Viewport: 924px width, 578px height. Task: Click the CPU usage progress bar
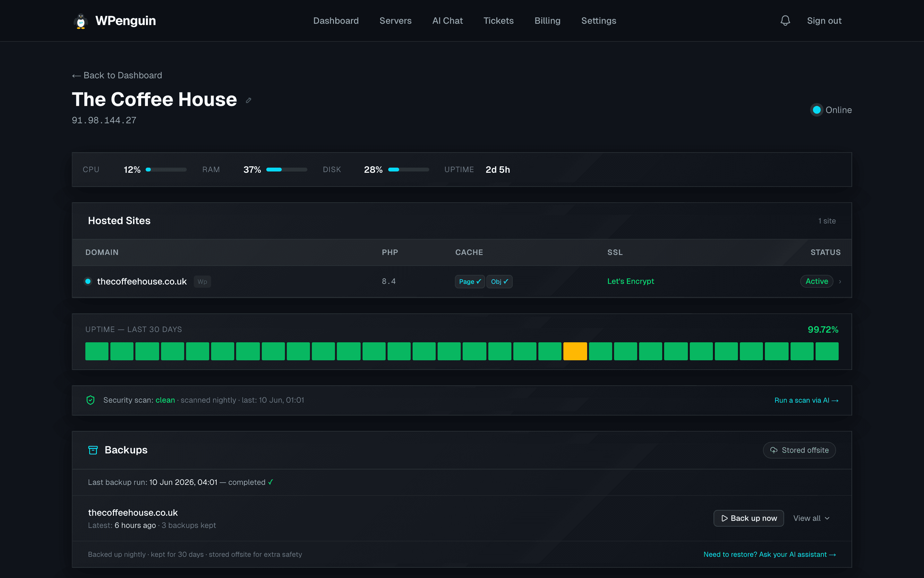pyautogui.click(x=166, y=170)
